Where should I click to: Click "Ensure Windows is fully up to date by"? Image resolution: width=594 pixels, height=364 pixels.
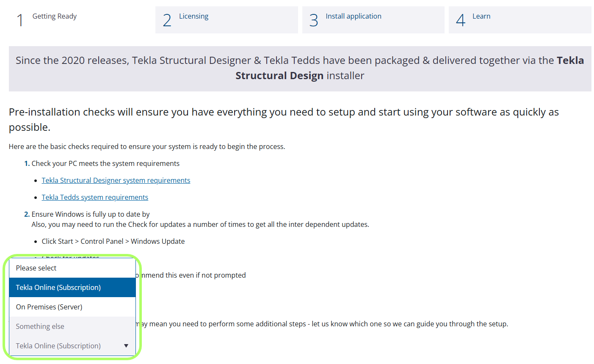pyautogui.click(x=91, y=214)
